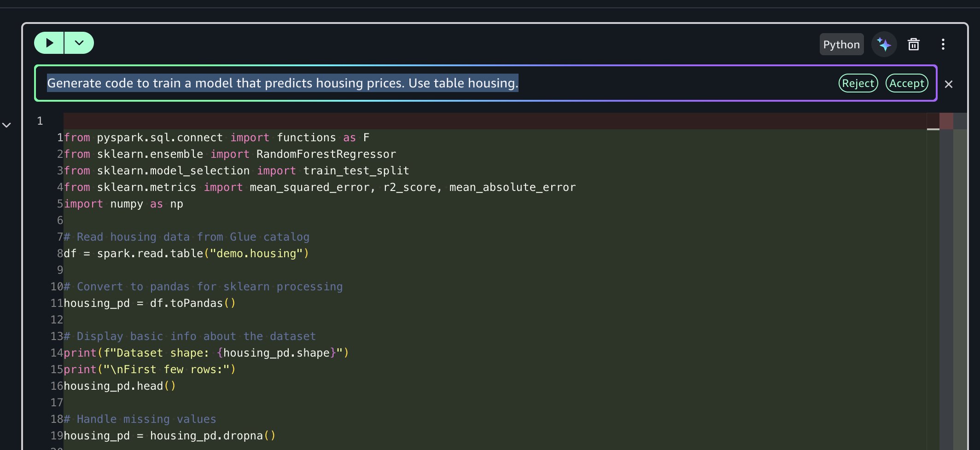980x450 pixels.
Task: Select the original line number 1 in gutter
Action: tap(40, 121)
